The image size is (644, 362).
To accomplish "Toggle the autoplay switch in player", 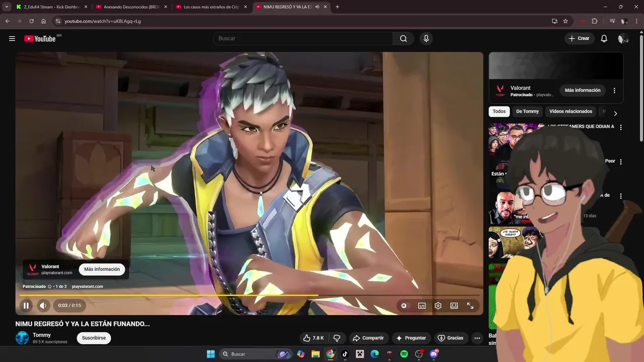I will 404,306.
